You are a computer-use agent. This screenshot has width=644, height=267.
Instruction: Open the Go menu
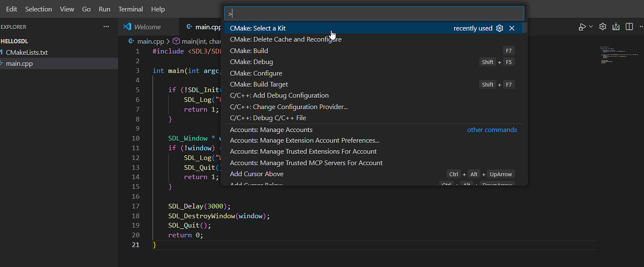86,9
